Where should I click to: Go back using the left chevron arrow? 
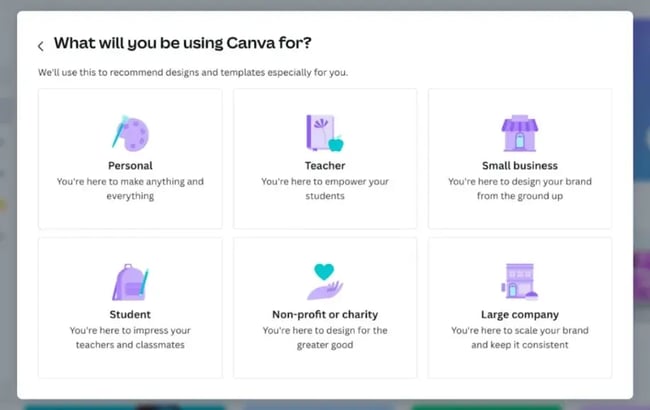click(x=41, y=46)
